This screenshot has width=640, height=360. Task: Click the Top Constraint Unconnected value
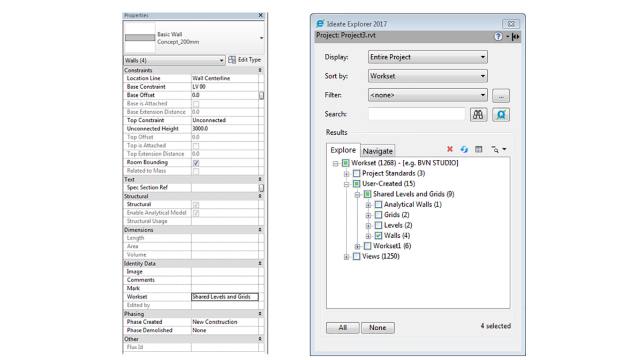click(225, 120)
